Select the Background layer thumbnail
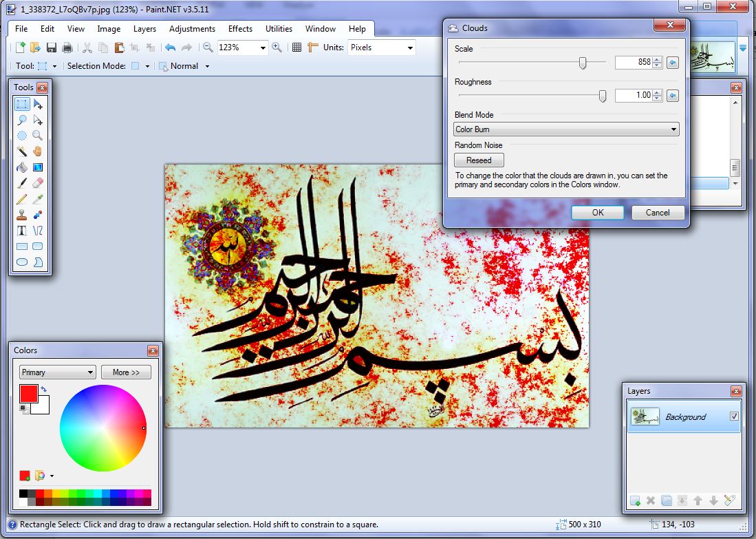The image size is (756, 539). click(x=645, y=416)
